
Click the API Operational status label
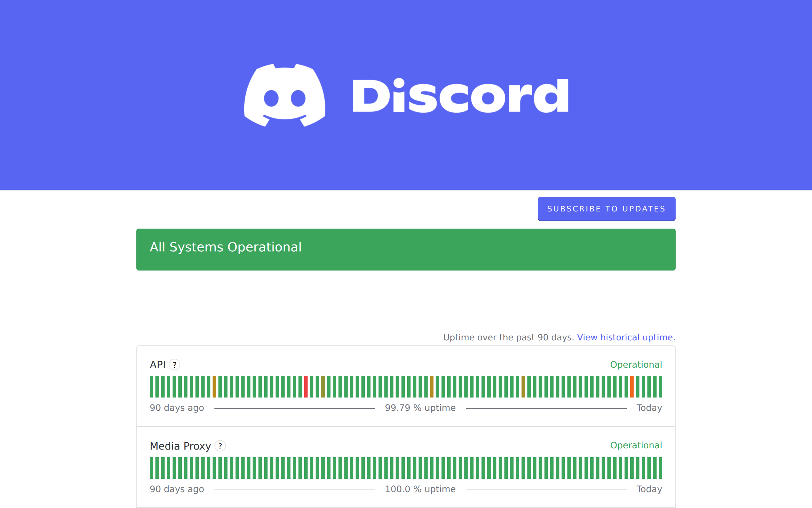point(636,364)
